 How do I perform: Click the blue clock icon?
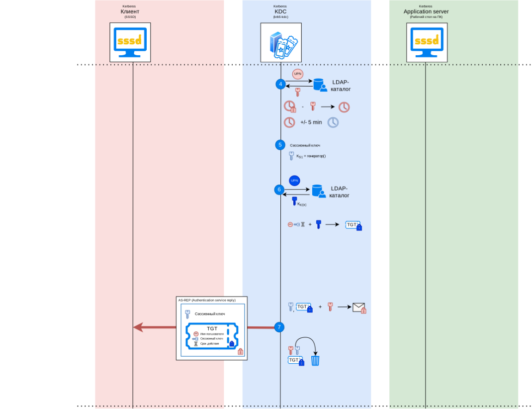coord(333,122)
